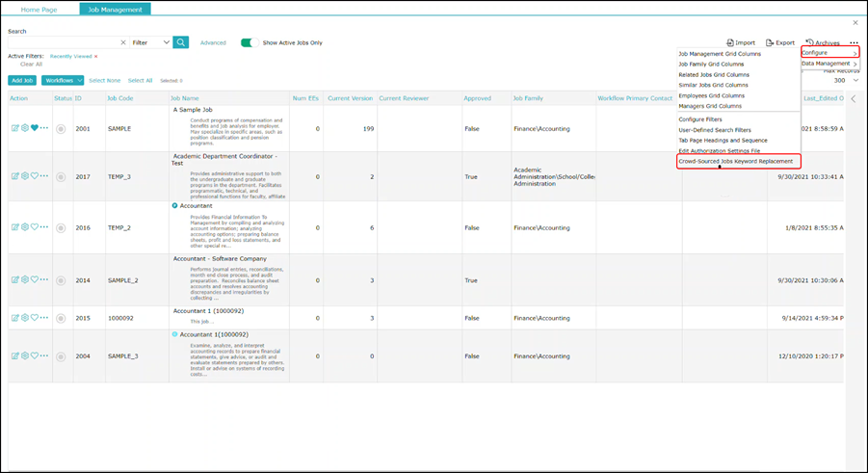Viewport: 868px width, 473px height.
Task: Open more actions dots for job 2017
Action: click(44, 176)
